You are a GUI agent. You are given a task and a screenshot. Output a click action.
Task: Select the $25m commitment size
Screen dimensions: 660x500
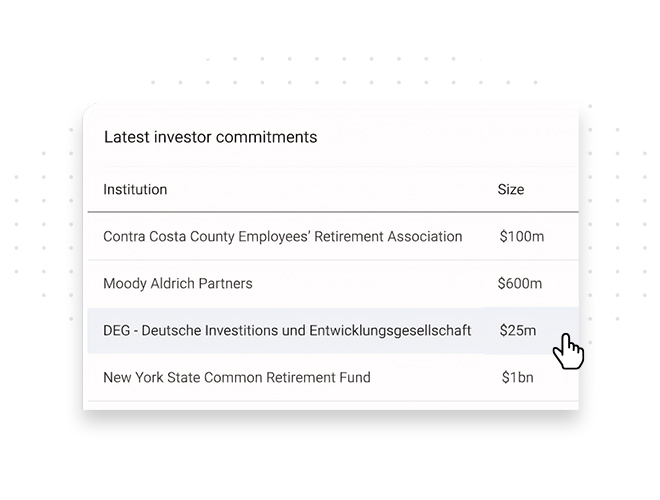(x=518, y=330)
